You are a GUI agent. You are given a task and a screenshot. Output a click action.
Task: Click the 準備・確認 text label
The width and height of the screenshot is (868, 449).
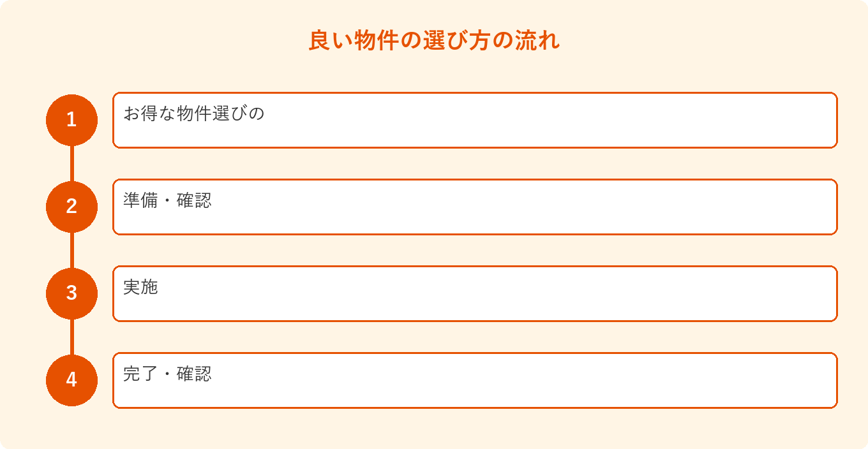[x=167, y=200]
